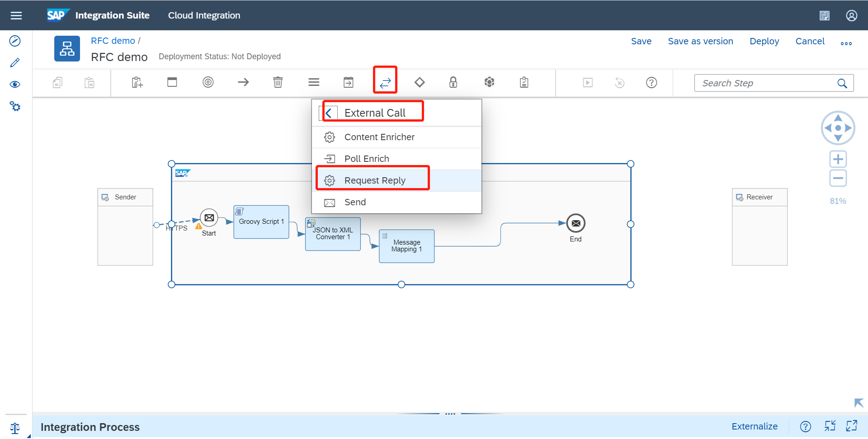Select Send from the External Call menu
Viewport: 868px width, 439px height.
pyautogui.click(x=396, y=202)
